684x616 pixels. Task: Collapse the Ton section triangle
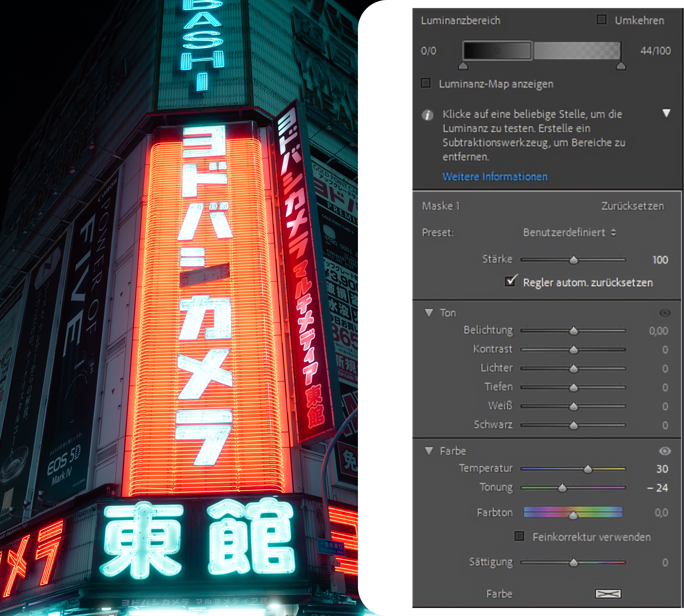pyautogui.click(x=429, y=312)
